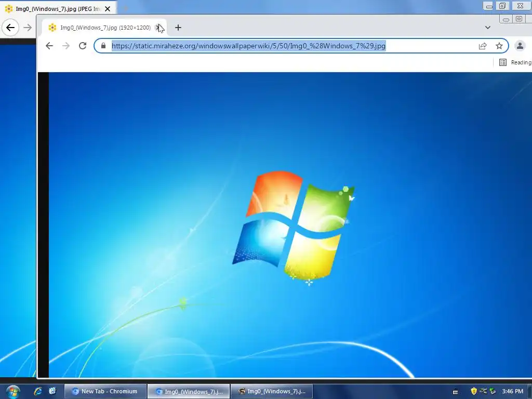Share this page using the share icon
This screenshot has width=532, height=399.
[483, 46]
